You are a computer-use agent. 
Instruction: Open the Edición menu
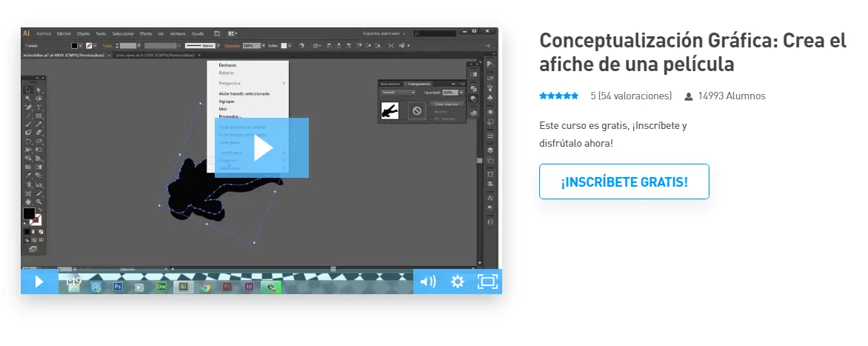(x=64, y=34)
